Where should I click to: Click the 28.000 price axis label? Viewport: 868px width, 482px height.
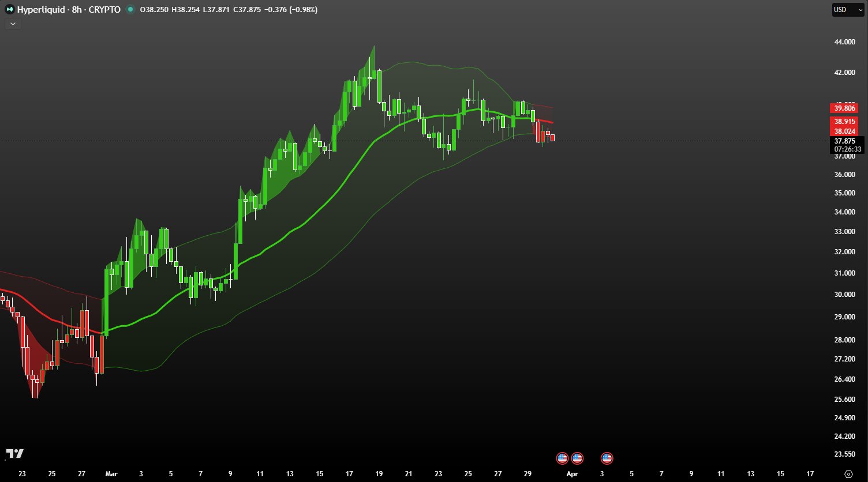(x=844, y=340)
